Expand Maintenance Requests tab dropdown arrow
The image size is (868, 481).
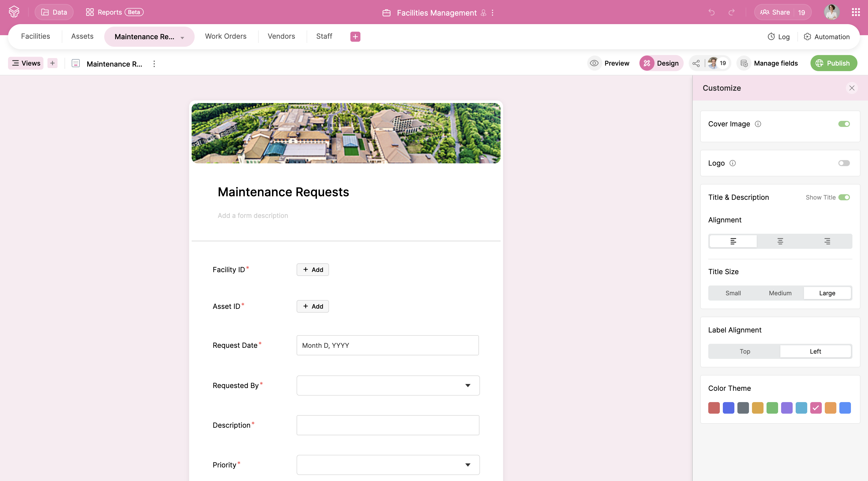click(x=182, y=37)
